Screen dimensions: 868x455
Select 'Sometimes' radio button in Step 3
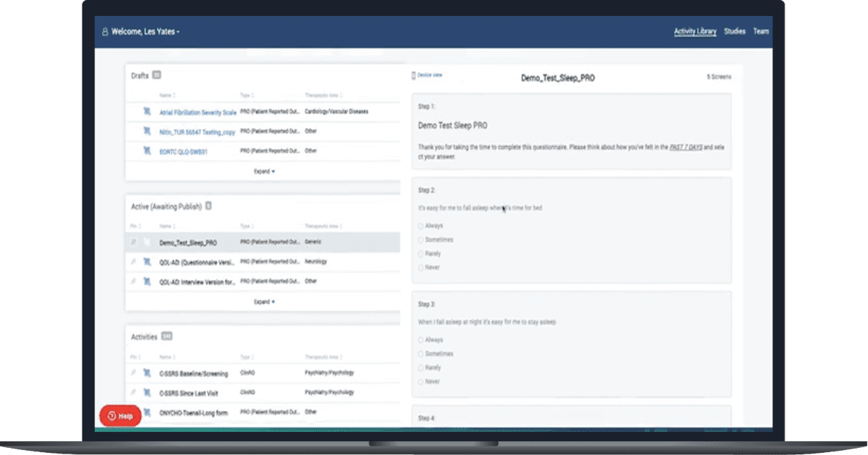[421, 354]
